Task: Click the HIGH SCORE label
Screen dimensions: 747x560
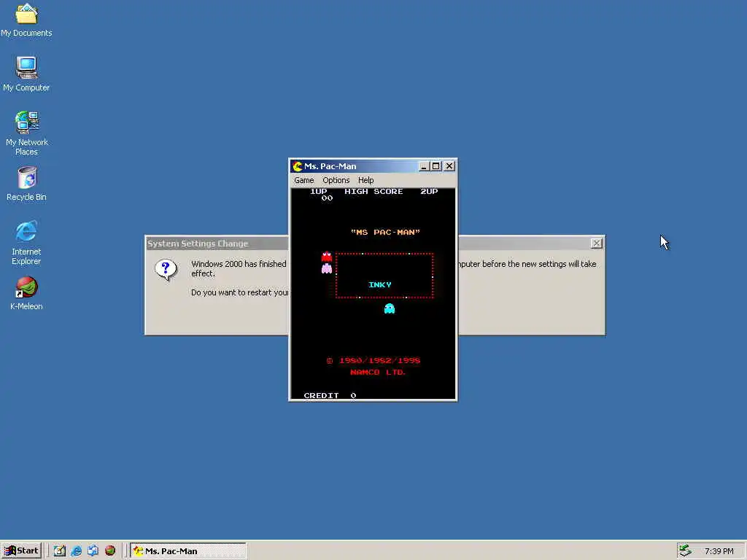Action: pyautogui.click(x=373, y=192)
